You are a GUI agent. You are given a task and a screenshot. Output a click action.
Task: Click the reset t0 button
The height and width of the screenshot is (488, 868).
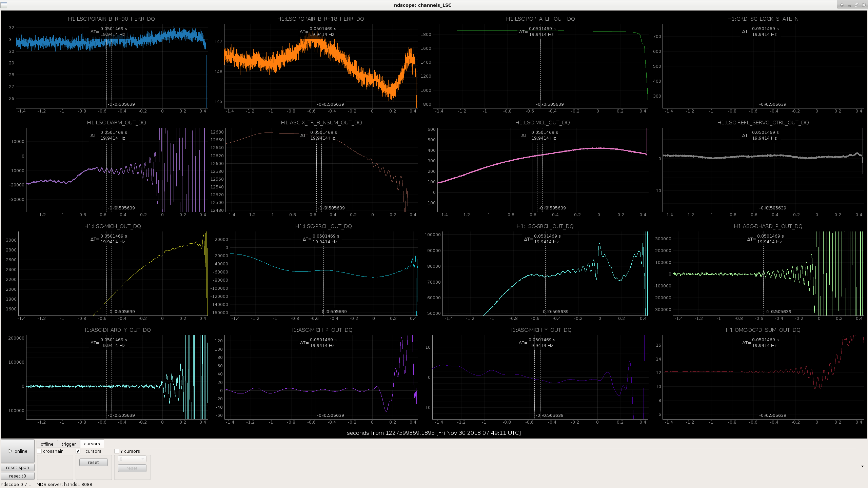(x=18, y=476)
